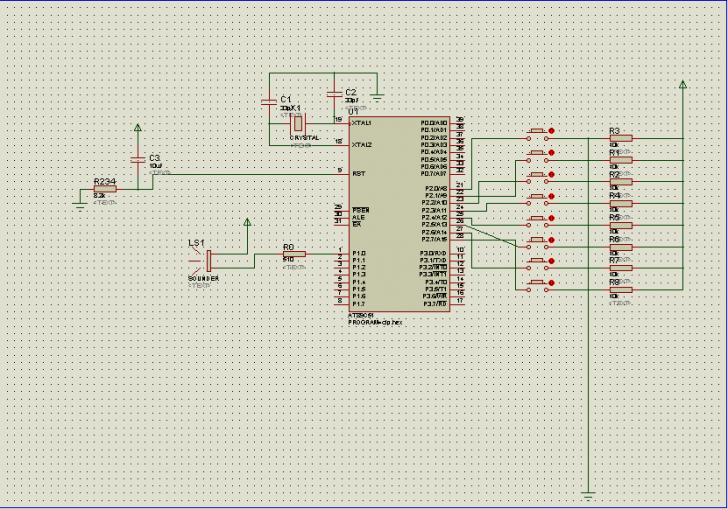
Task: Click the PROGRAM hex file text under U1
Action: click(x=375, y=322)
